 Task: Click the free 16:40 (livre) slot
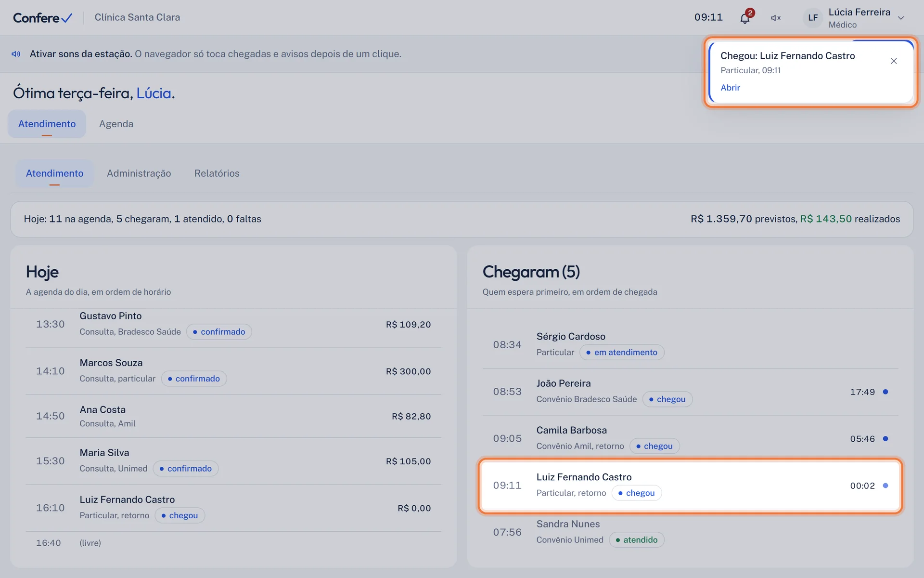coord(233,543)
